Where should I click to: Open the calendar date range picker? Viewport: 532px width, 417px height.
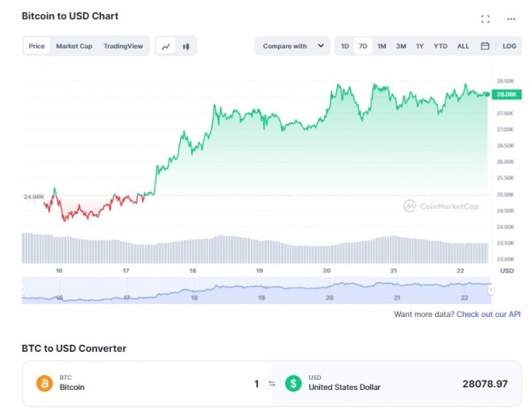(x=485, y=46)
